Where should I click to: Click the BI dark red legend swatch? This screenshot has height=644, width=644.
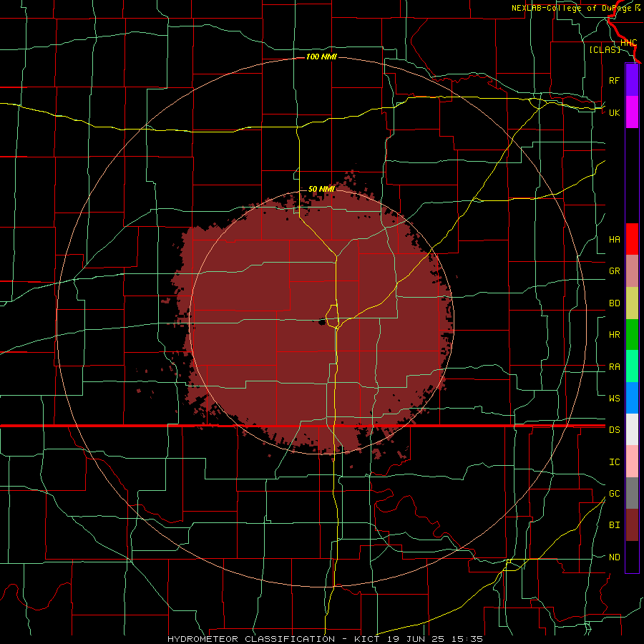[x=632, y=525]
